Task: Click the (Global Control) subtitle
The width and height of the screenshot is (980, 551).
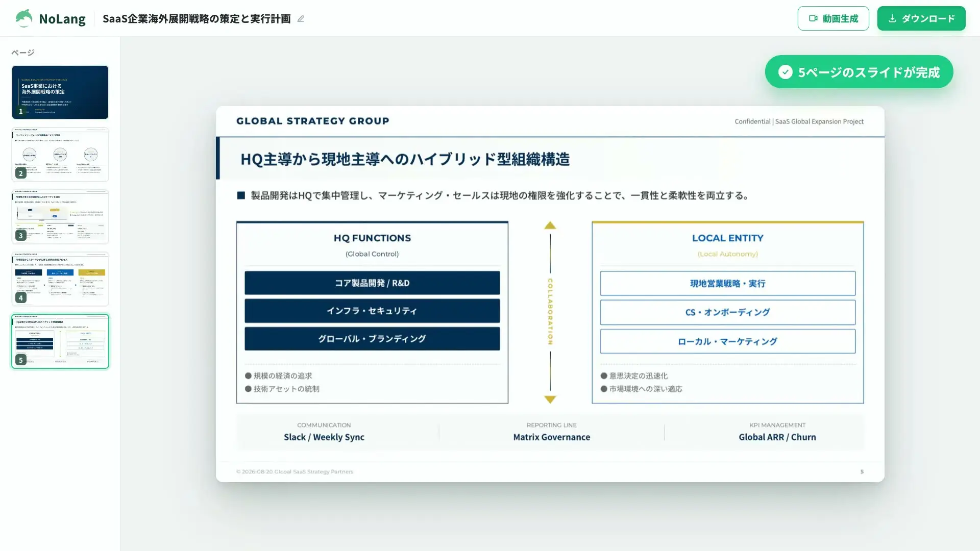Action: tap(372, 254)
